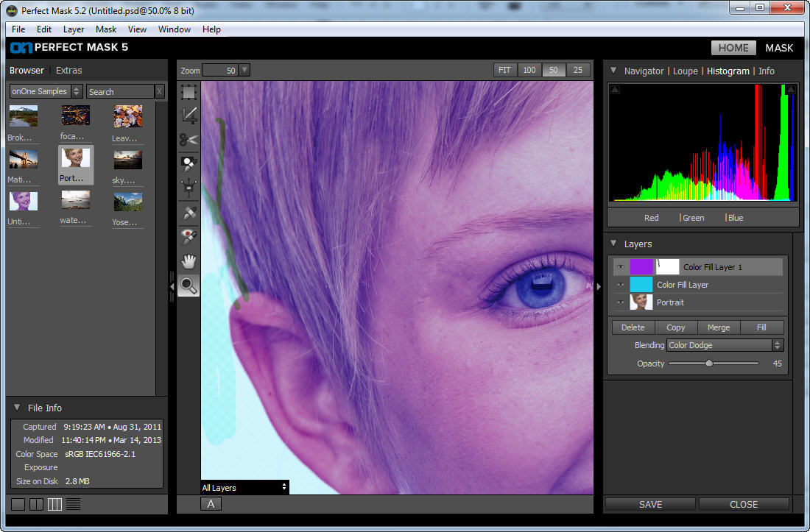Click the Fill layer button
The image size is (810, 532).
761,327
